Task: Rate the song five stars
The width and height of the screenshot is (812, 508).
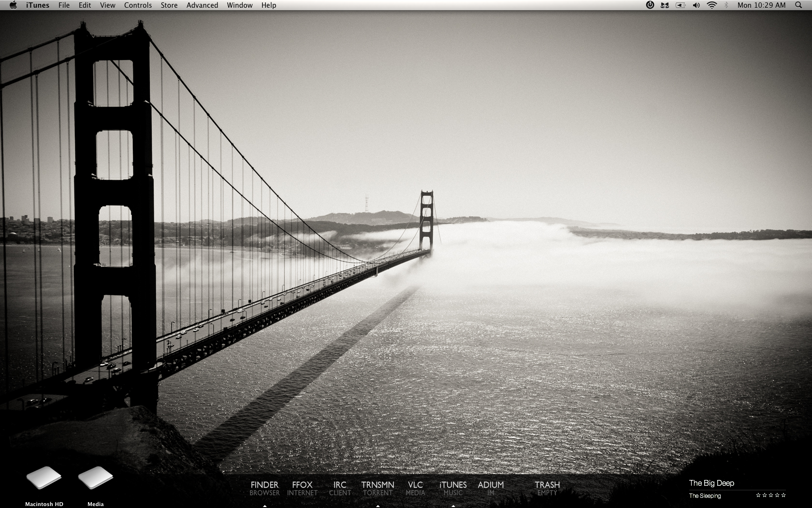Action: tap(783, 495)
